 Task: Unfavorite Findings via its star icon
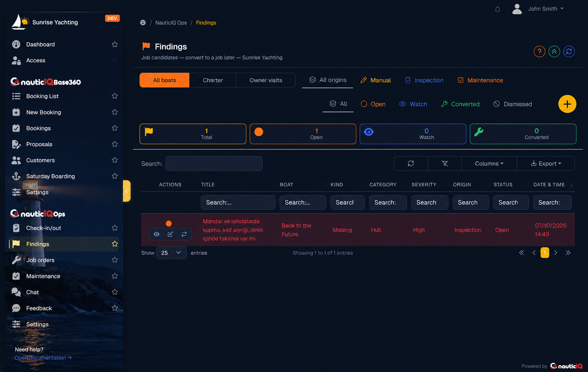coord(115,244)
